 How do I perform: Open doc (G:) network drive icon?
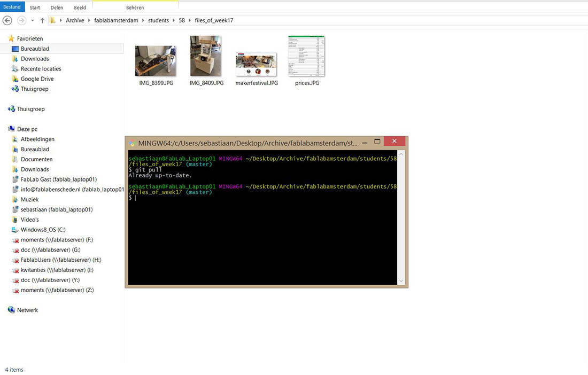tap(15, 250)
